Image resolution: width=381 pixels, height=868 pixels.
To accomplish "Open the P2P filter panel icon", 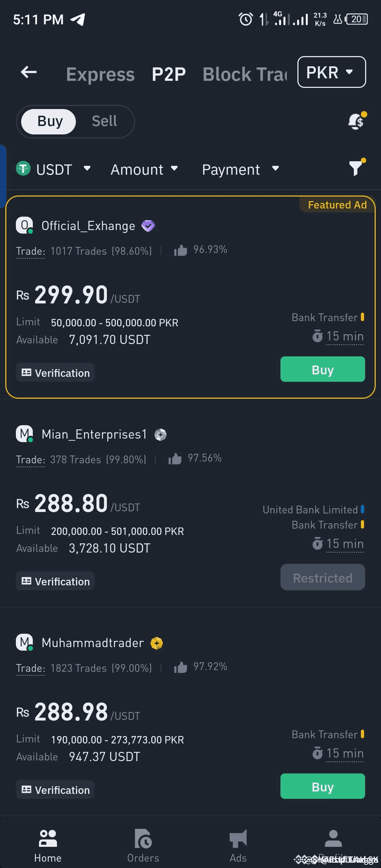I will [x=356, y=169].
